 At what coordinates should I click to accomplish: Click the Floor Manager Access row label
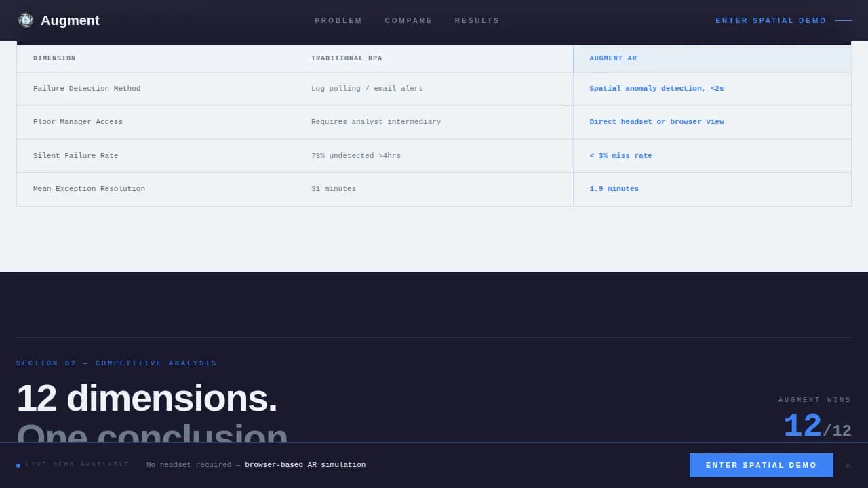coord(78,122)
